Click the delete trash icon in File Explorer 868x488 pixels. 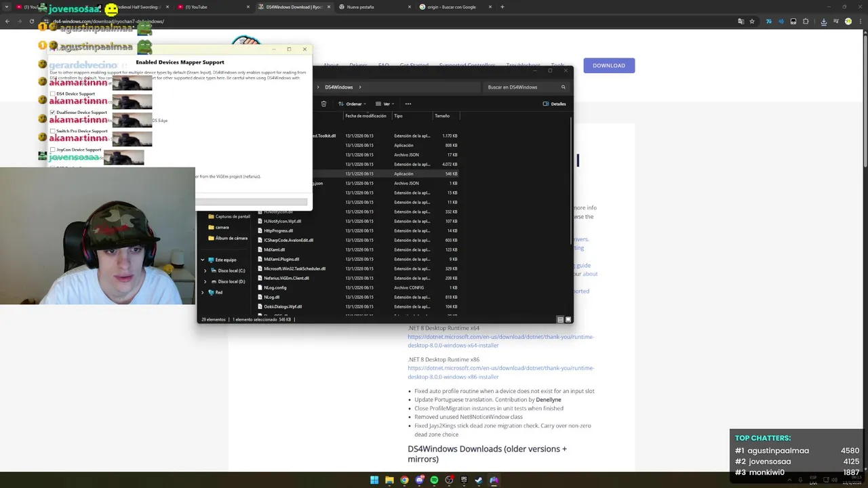pos(323,104)
